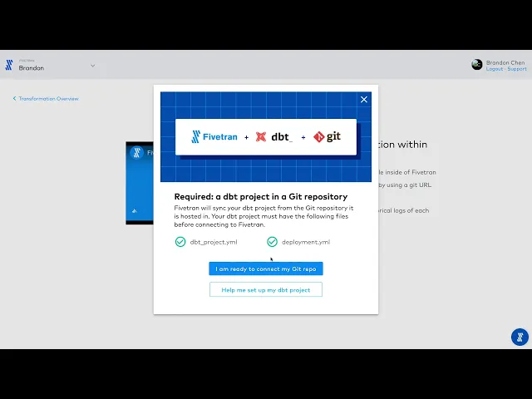Expand the Brandon account dropdown arrow
The width and height of the screenshot is (532, 399).
92,66
